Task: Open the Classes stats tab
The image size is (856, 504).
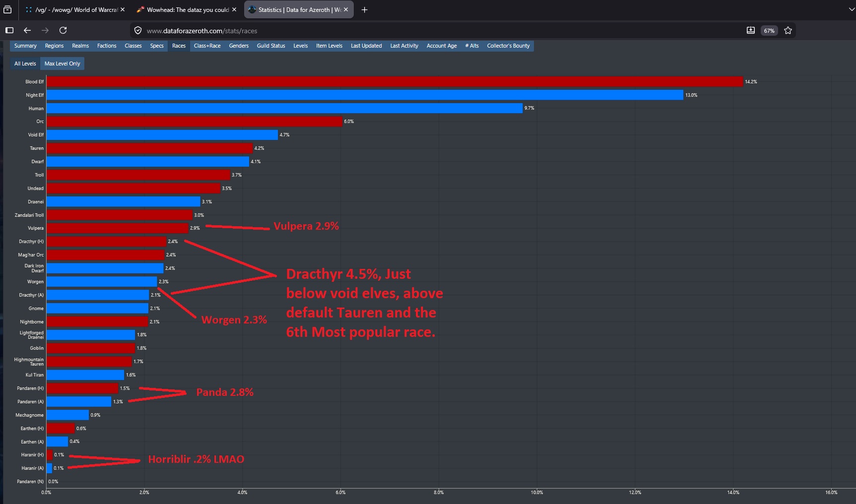Action: click(133, 46)
